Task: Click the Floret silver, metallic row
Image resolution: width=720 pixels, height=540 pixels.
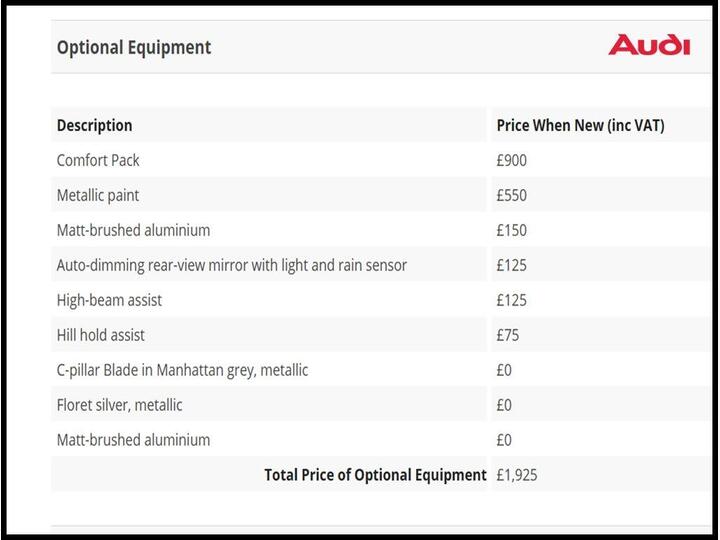Action: coord(119,405)
